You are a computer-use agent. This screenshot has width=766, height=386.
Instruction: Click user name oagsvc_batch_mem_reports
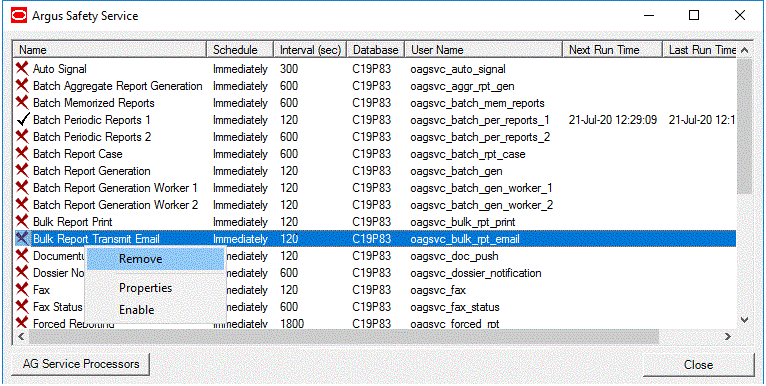(x=477, y=103)
